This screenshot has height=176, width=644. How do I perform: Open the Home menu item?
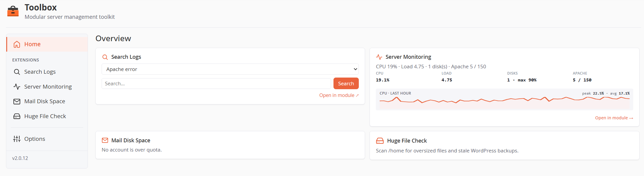pos(47,44)
